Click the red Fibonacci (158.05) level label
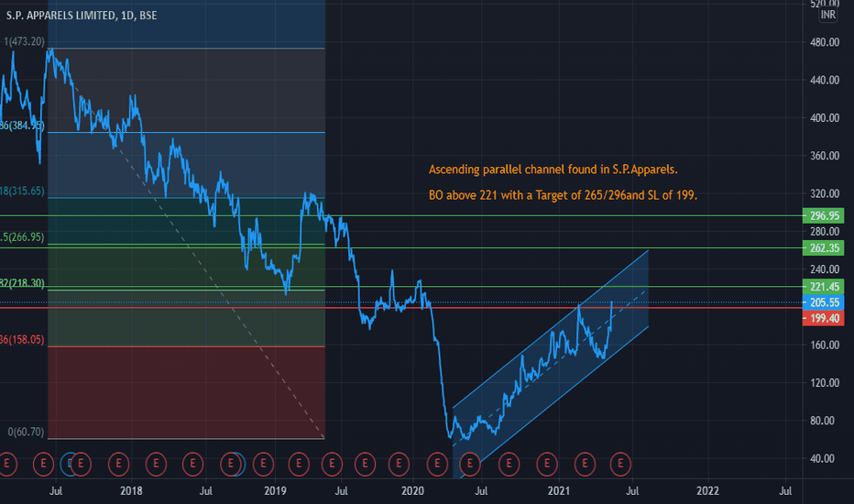 (22, 339)
